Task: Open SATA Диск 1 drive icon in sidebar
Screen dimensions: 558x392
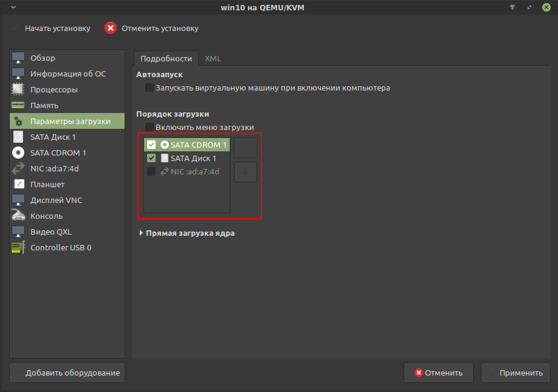Action: point(19,137)
